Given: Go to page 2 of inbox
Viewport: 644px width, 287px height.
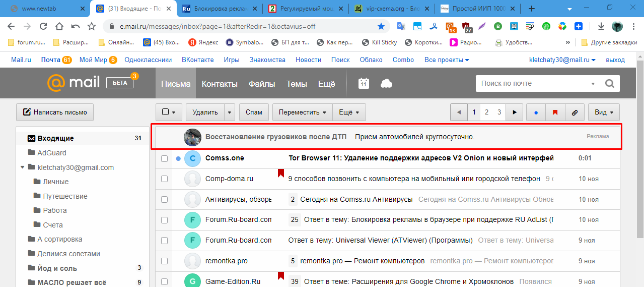Looking at the screenshot, I should tap(486, 112).
